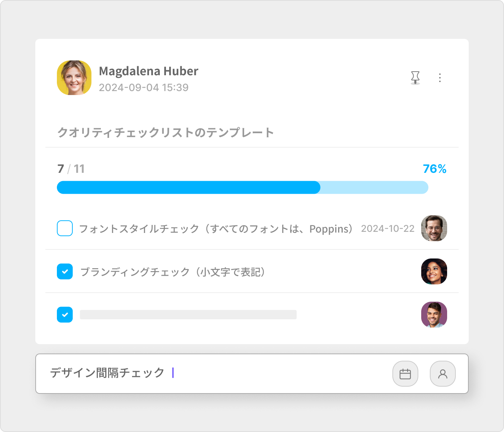Uncheck the ブランディングチェック checkbox
Viewport: 504px width, 432px height.
[65, 271]
